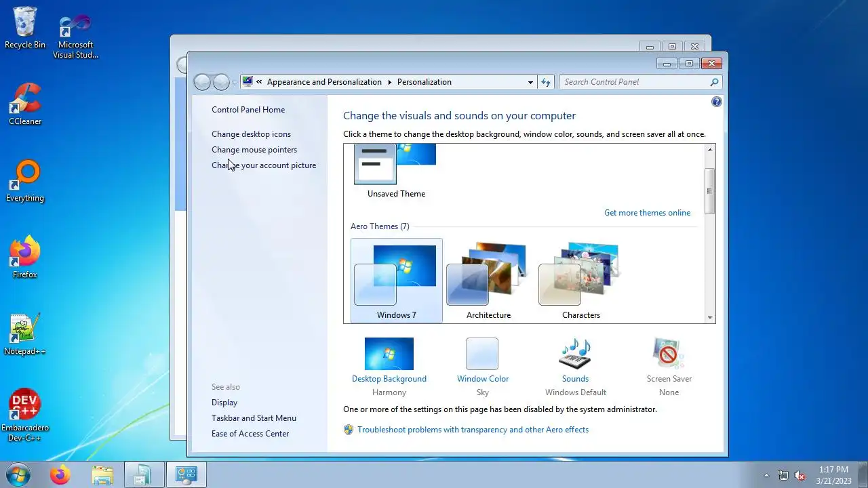Screen dimensions: 868x488
Task: Open the Window Color swatch icon
Action: click(482, 354)
